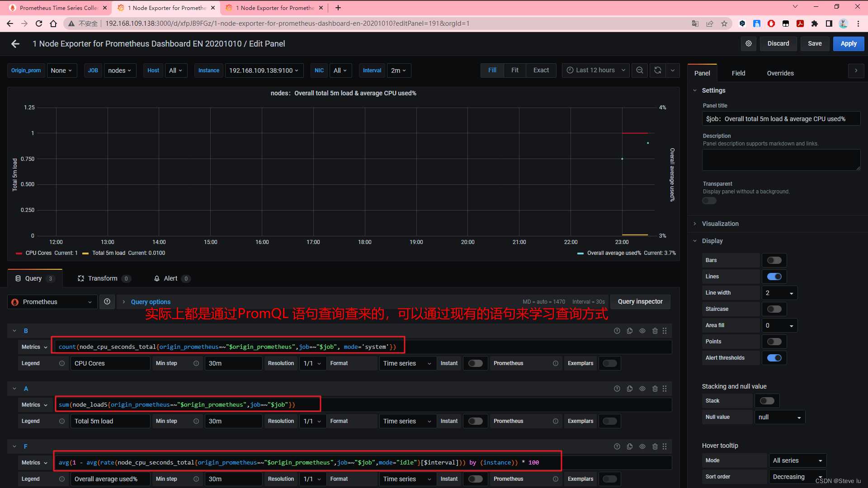Open a new browser tab

point(338,8)
